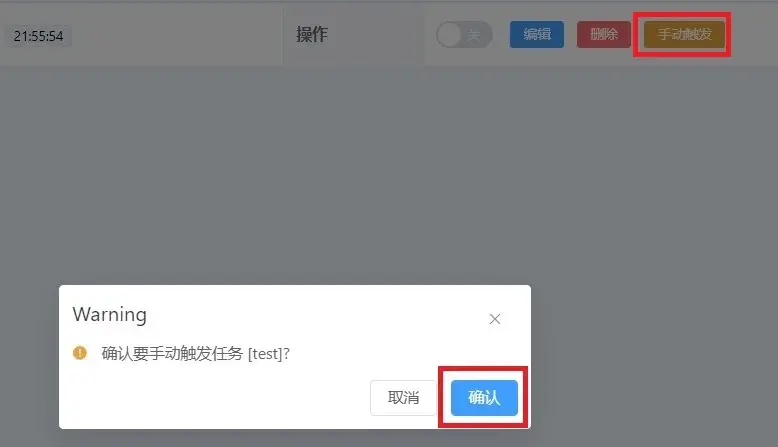
Task: Click the message 确认要手动触发任务 text
Action: [172, 353]
